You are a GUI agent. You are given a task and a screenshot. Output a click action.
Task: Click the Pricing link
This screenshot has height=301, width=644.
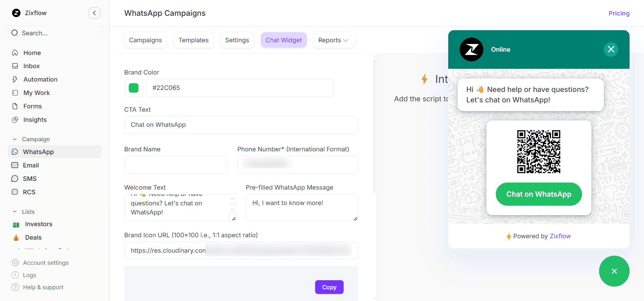tap(619, 13)
